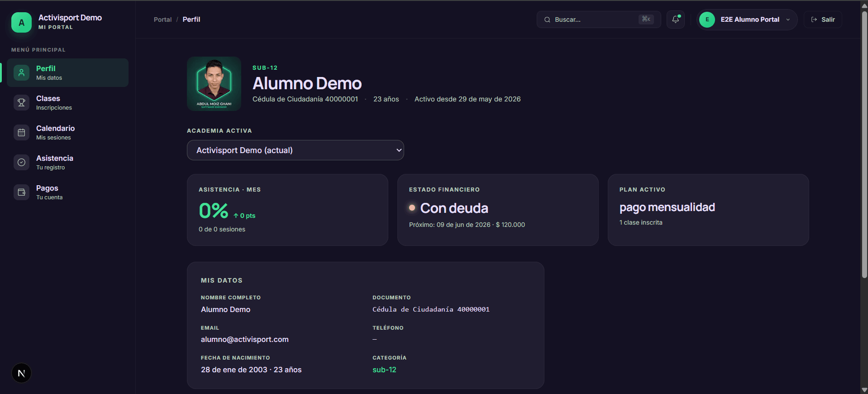Click the logout arrow icon beside Salir
868x394 pixels.
[x=814, y=19]
